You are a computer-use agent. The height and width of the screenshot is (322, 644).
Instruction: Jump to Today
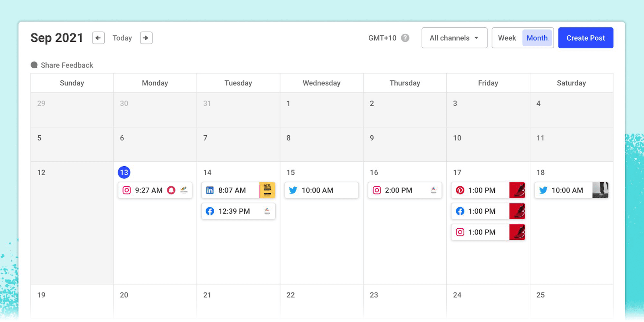122,38
